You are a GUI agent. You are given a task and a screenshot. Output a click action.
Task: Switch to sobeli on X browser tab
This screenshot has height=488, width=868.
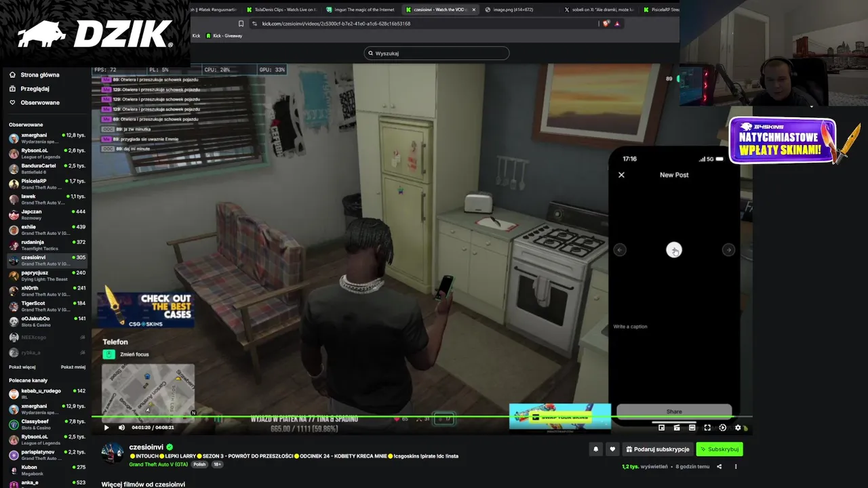pos(599,9)
